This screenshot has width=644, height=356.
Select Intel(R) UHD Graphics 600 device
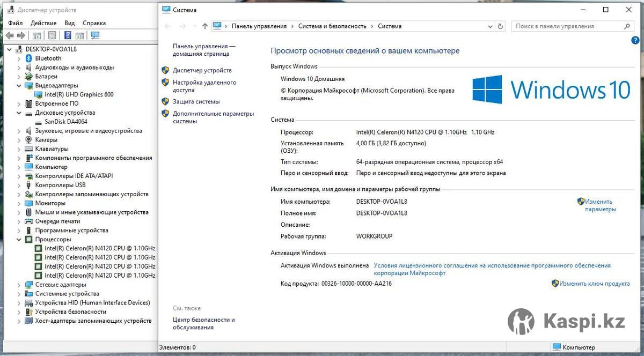tap(79, 94)
